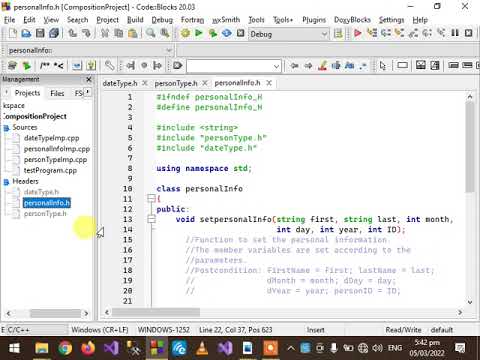Stop the debugger toolbar icon

point(468,33)
